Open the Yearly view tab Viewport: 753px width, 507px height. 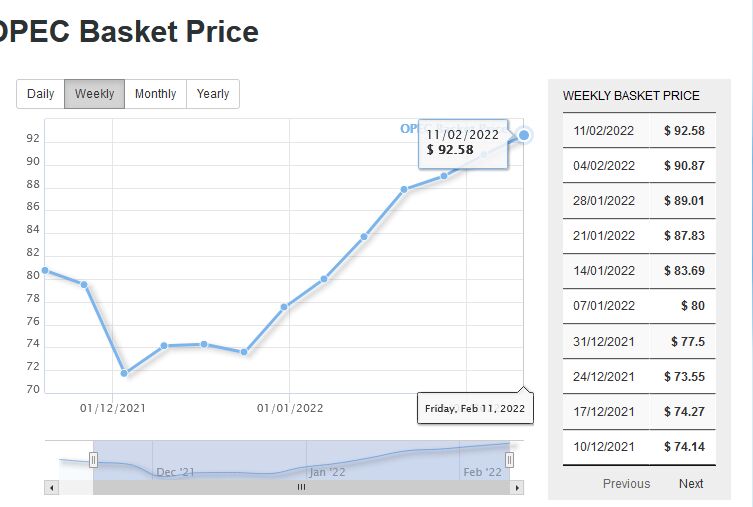[x=213, y=94]
